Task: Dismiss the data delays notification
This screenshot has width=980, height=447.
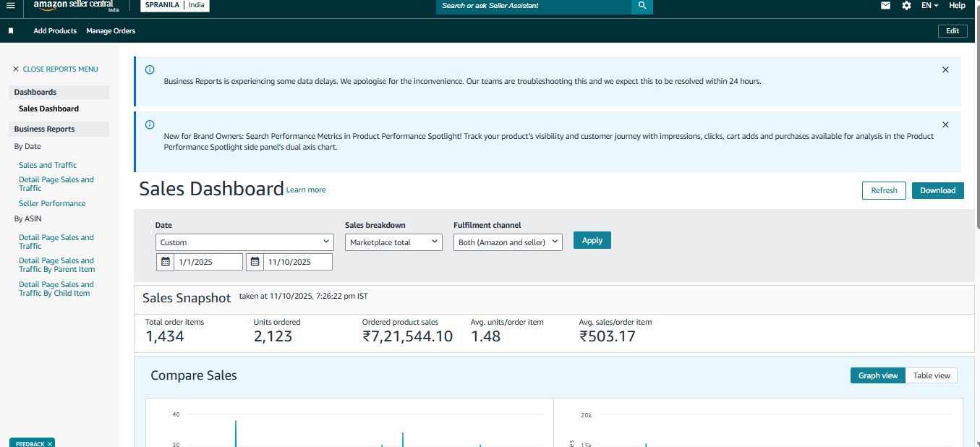Action: click(x=945, y=69)
